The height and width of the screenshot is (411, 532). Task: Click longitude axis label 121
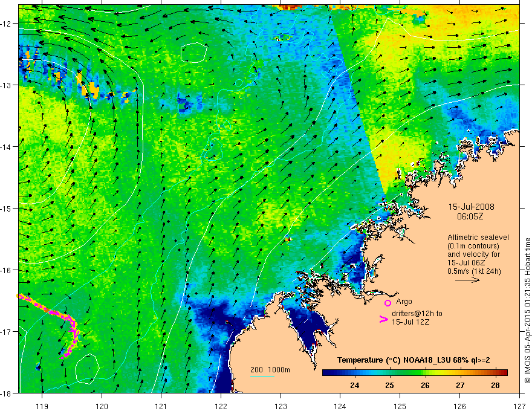161,406
